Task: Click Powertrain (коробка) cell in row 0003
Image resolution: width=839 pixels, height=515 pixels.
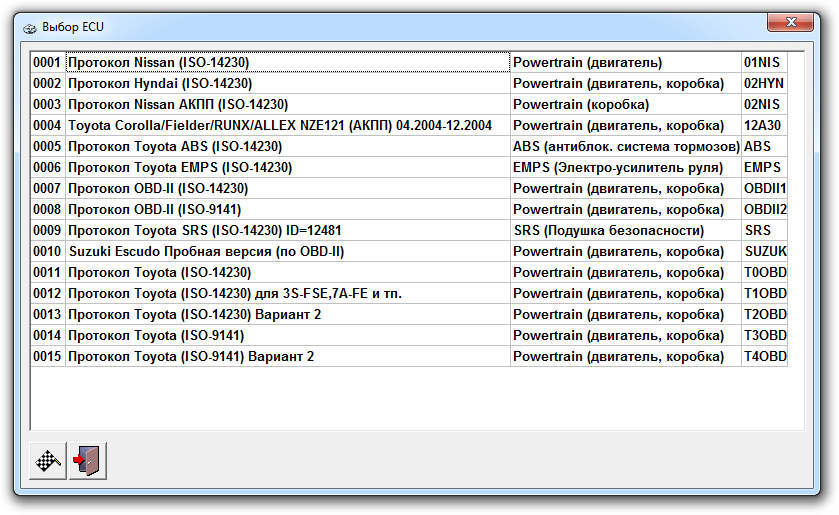Action: 626,104
